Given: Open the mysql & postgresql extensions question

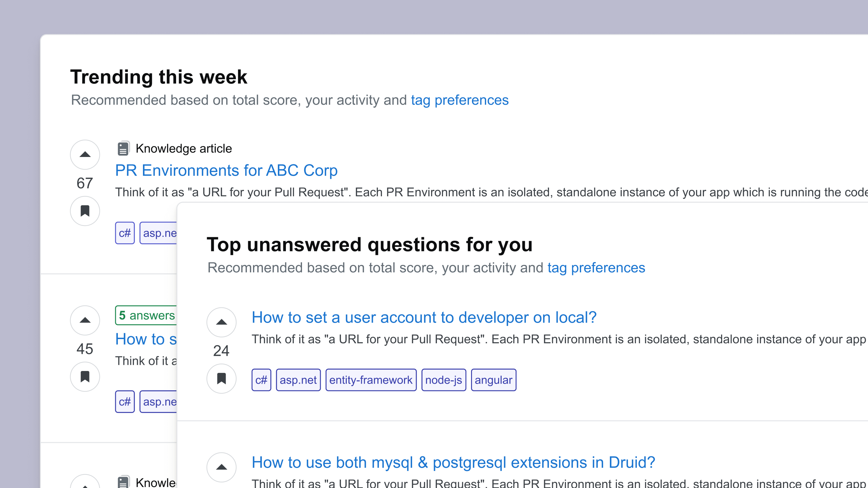Looking at the screenshot, I should (453, 462).
